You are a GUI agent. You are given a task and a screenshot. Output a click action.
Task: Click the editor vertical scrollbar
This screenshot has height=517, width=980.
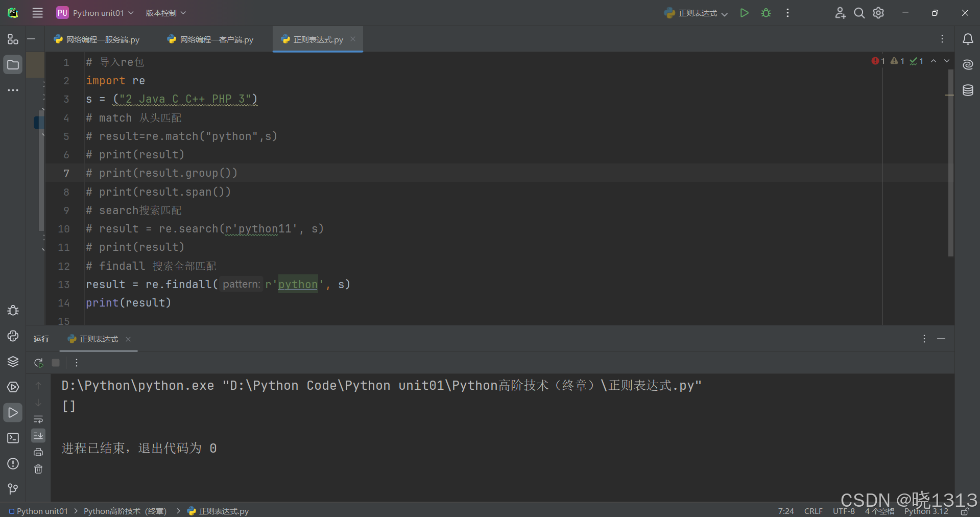[x=950, y=163]
